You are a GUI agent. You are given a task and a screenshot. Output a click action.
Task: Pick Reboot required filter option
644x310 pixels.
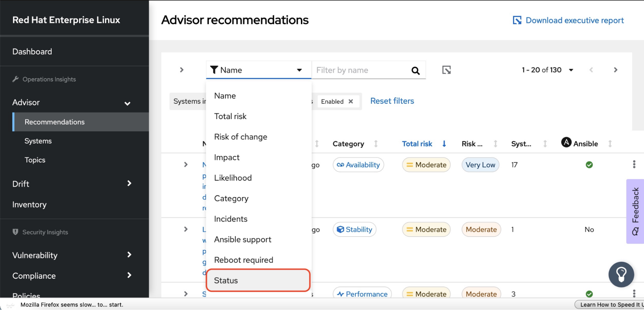point(244,260)
